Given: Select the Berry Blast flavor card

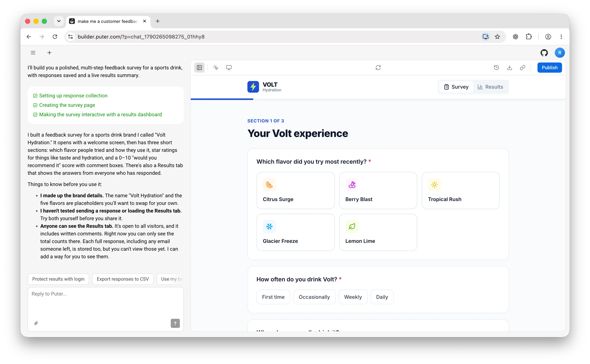Looking at the screenshot, I should pos(378,190).
